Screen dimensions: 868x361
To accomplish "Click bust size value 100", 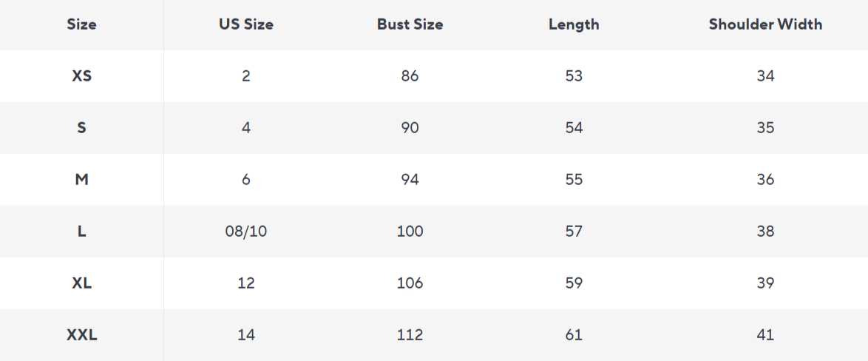I will click(x=410, y=232).
